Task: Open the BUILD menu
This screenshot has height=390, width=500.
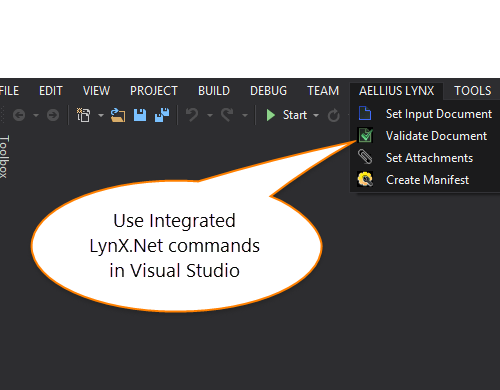Action: click(x=214, y=91)
